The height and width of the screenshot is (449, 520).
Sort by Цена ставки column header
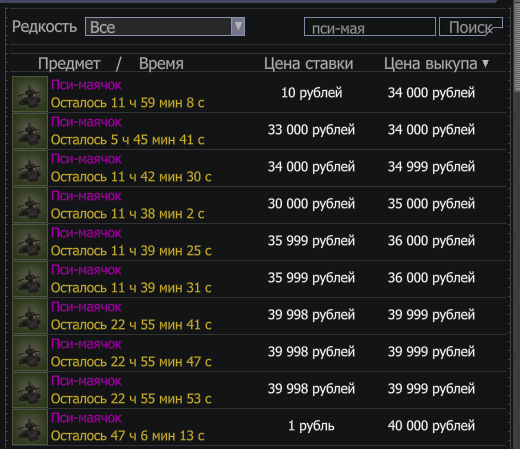point(308,63)
